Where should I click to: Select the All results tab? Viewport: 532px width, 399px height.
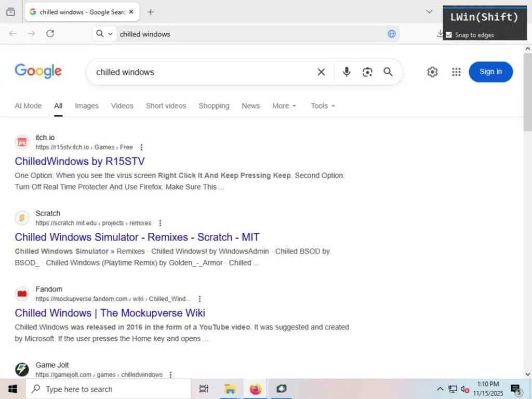tap(58, 106)
